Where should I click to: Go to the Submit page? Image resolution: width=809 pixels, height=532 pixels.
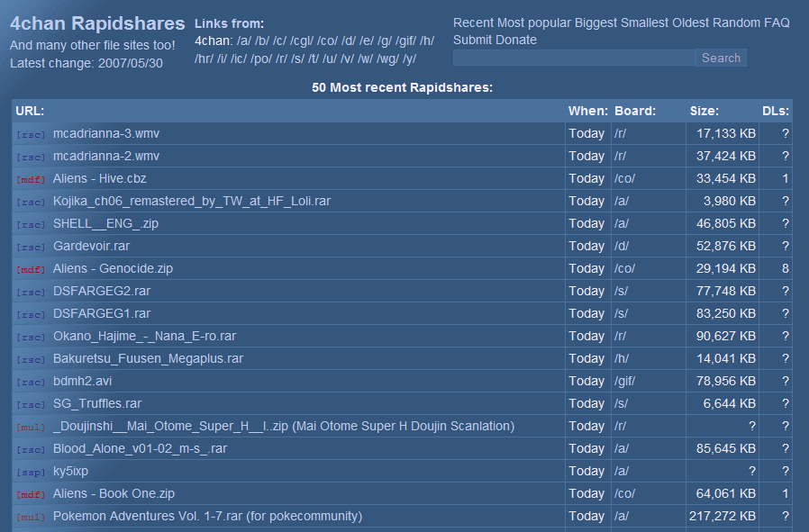(476, 39)
